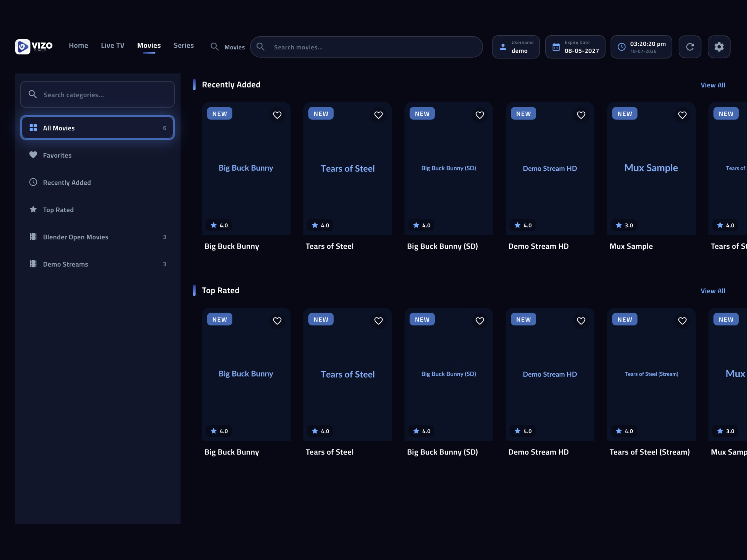Viewport: 747px width, 560px height.
Task: Click the Top Rated section heading
Action: pos(221,290)
